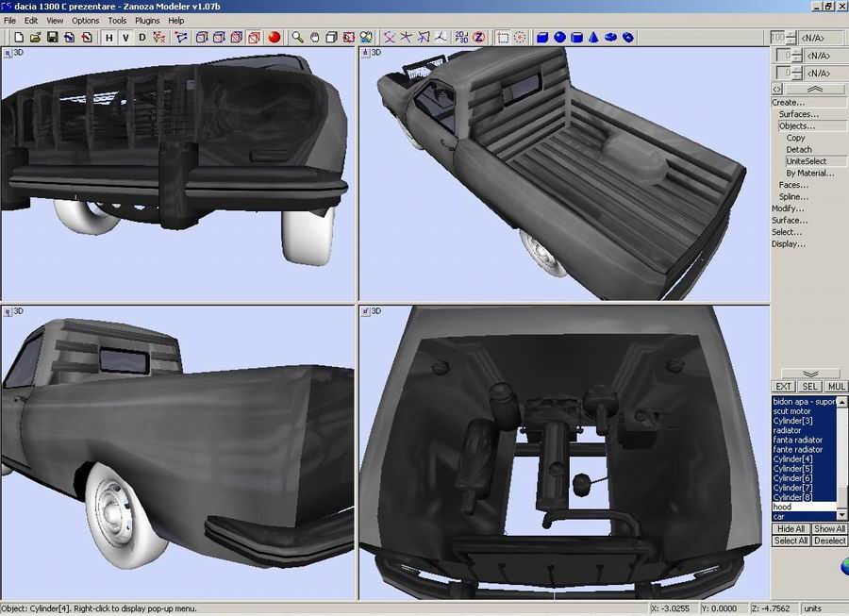Viewport: 849px width, 616px height.
Task: Click the Hide All button
Action: coord(791,529)
